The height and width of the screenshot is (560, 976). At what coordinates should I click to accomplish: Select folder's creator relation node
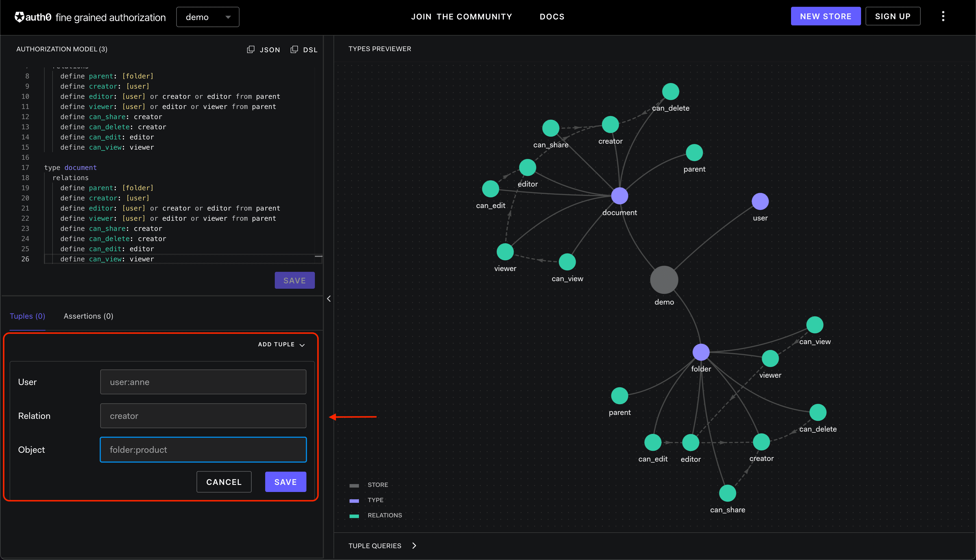pyautogui.click(x=761, y=442)
